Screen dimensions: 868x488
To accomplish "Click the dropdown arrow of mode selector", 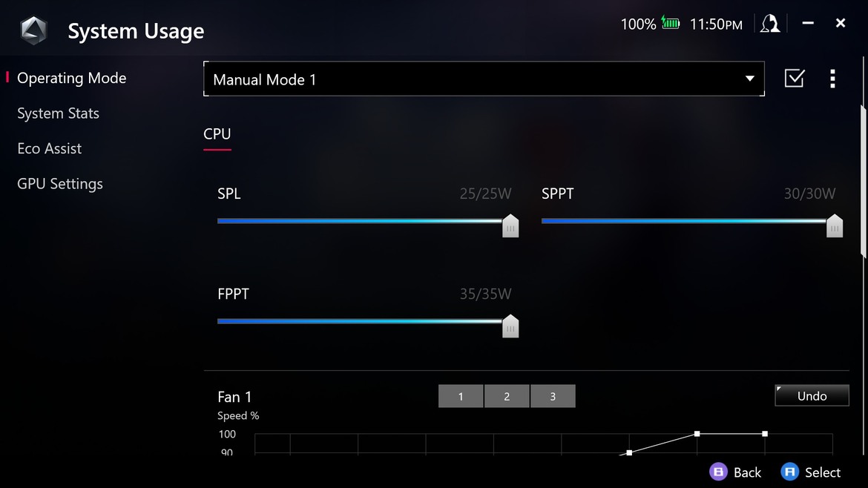I will tap(749, 79).
